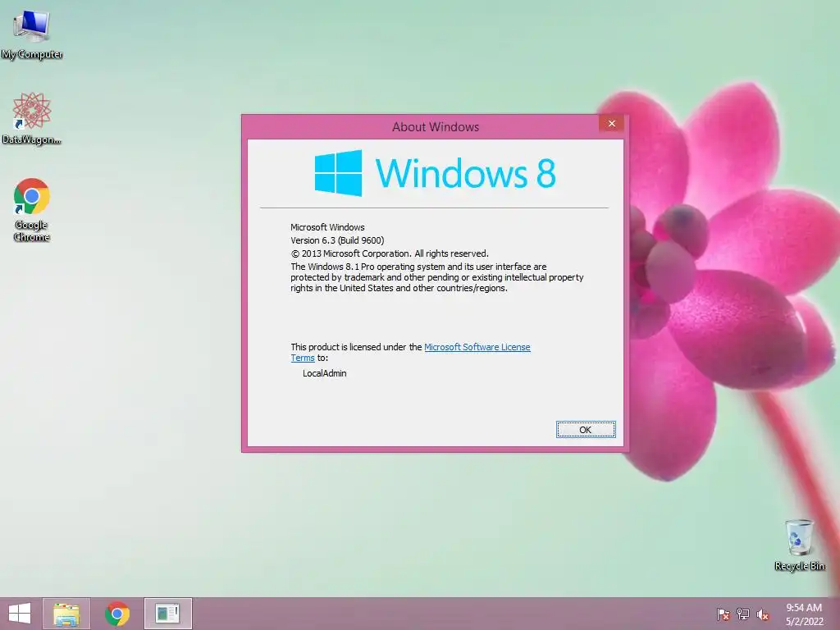This screenshot has width=840, height=630.
Task: Click the Windows 8 logo banner
Action: pyautogui.click(x=435, y=173)
